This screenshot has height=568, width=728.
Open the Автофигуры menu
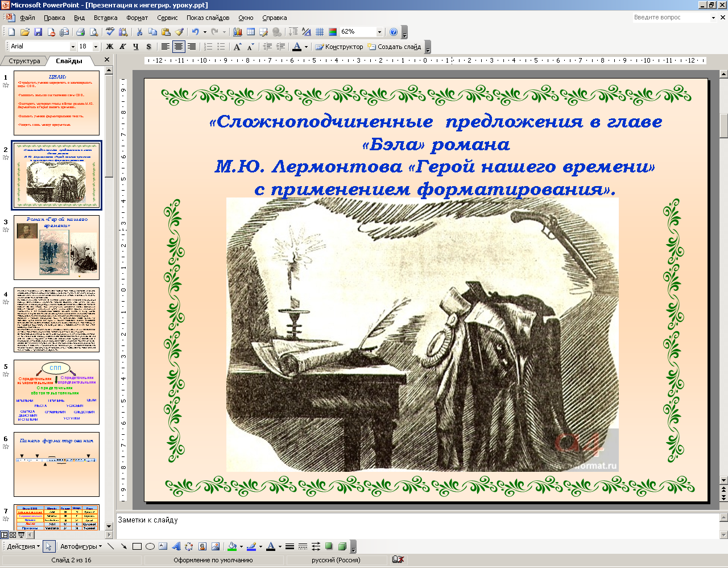pyautogui.click(x=81, y=546)
